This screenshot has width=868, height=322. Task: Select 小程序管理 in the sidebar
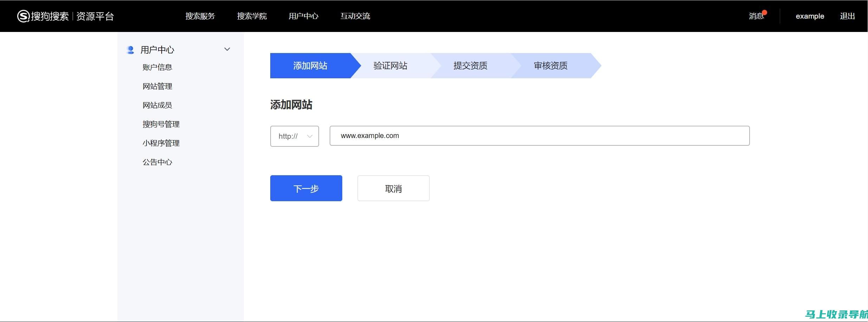pos(161,143)
